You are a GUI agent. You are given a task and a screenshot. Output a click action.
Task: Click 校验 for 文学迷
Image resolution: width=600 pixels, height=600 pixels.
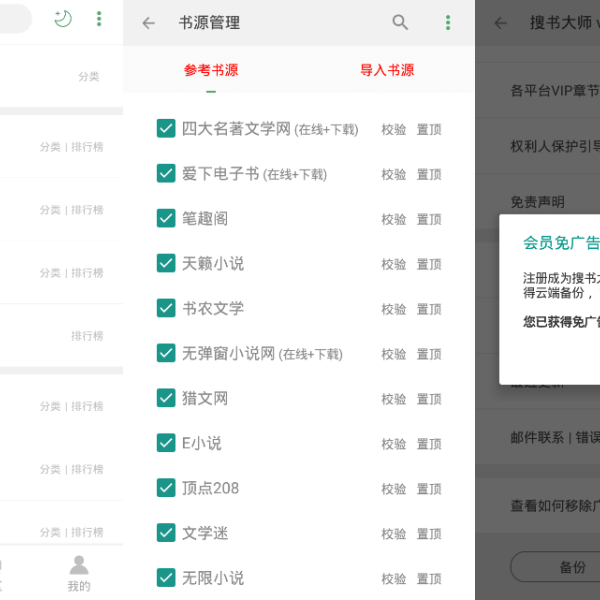[x=394, y=533]
